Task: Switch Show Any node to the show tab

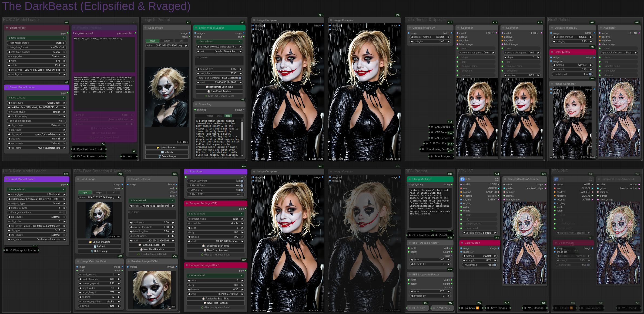Action: [x=219, y=116]
